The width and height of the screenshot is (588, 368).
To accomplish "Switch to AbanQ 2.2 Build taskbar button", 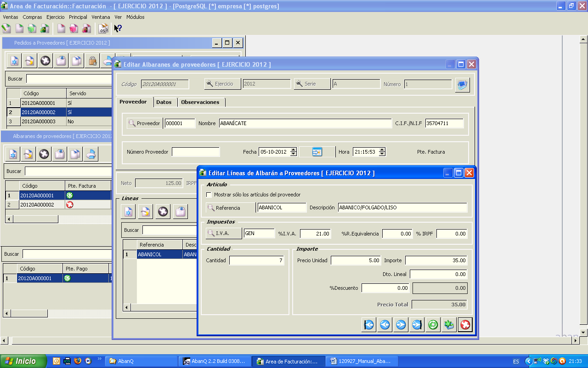I will coord(215,361).
